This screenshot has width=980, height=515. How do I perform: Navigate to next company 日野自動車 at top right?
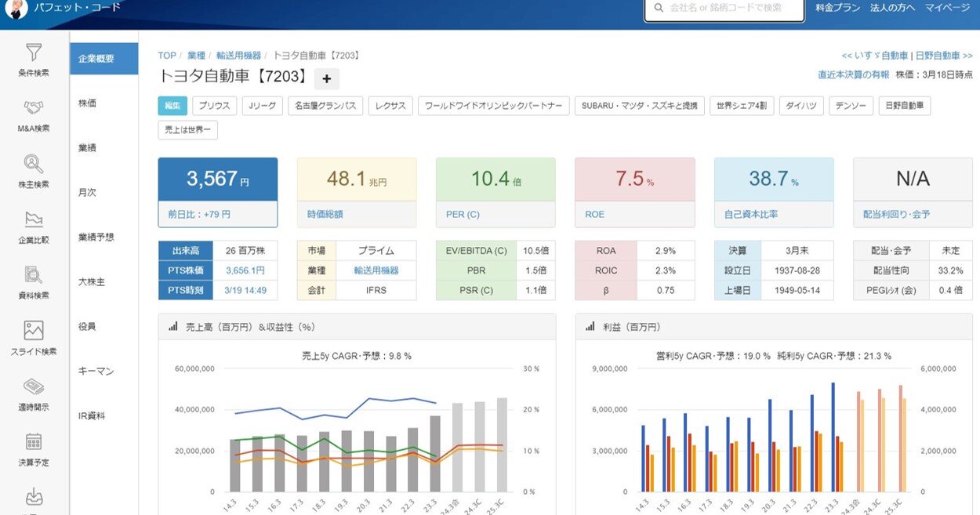(x=944, y=56)
